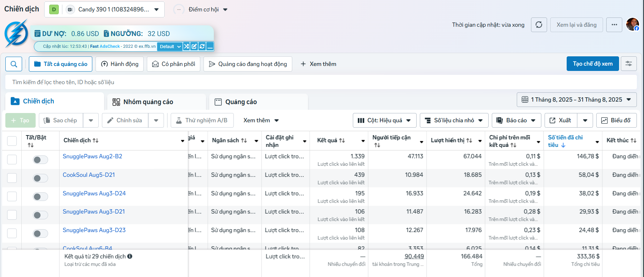The height and width of the screenshot is (277, 644).
Task: Open the CookSoul Aug5-D21 campaign link
Action: click(x=89, y=175)
